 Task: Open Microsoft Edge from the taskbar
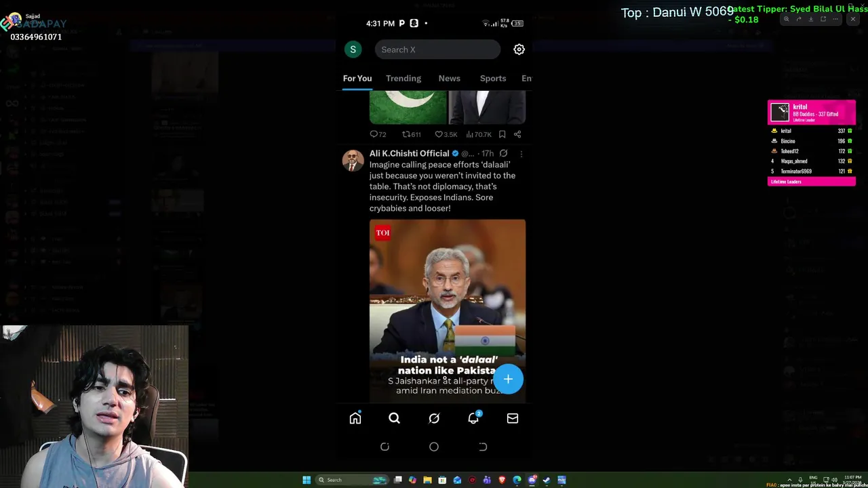[517, 480]
